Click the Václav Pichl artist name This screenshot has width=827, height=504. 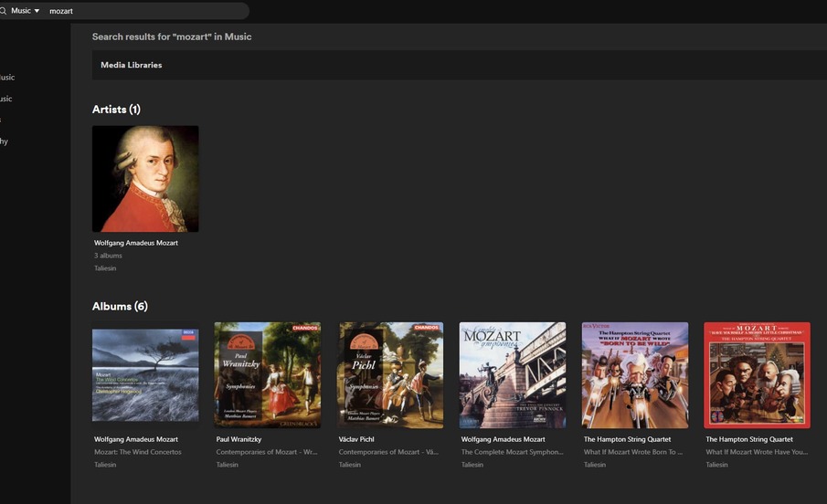(x=356, y=439)
